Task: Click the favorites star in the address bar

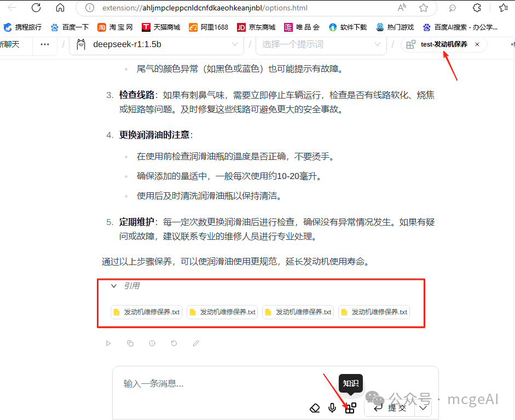Action: (x=423, y=8)
